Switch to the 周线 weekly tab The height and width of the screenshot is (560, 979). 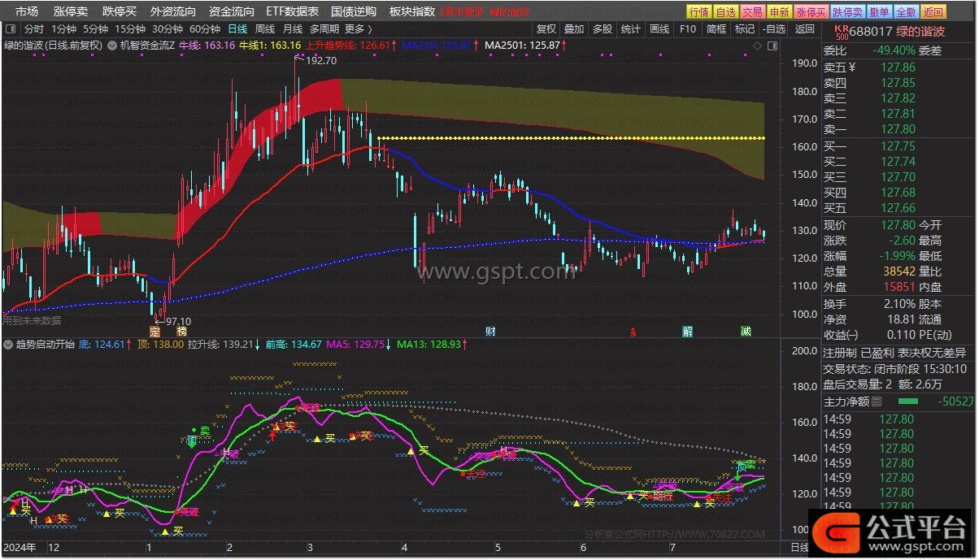pos(265,28)
